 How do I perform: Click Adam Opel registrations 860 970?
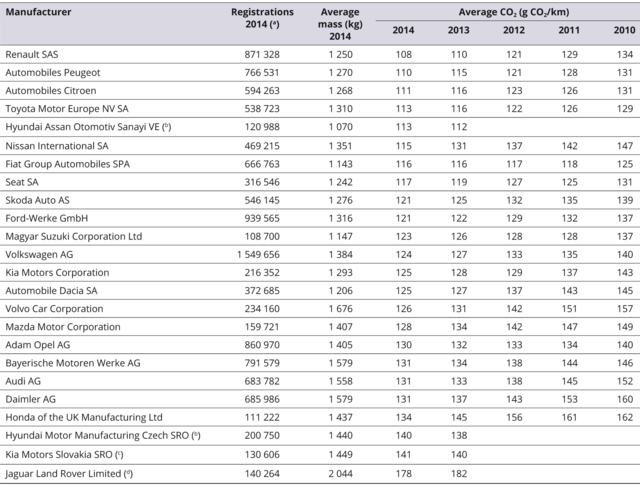pos(262,345)
